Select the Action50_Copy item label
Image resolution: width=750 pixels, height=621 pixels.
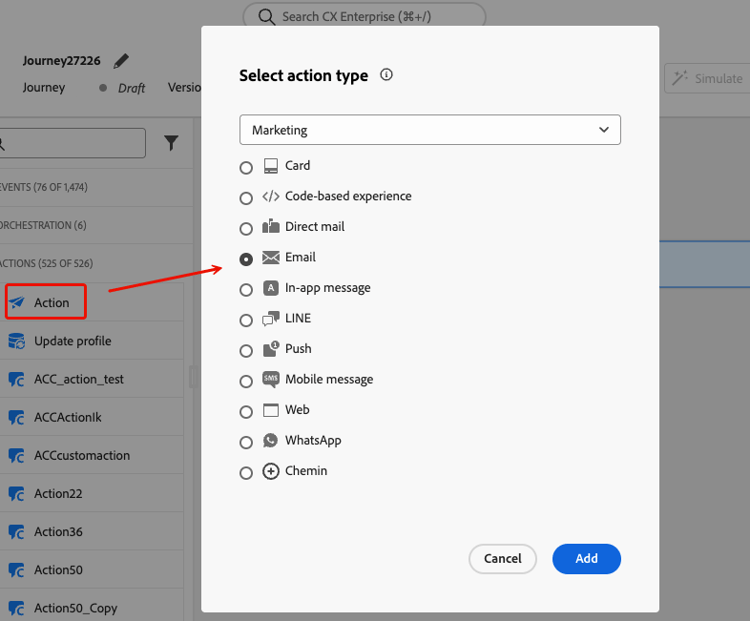[76, 609]
